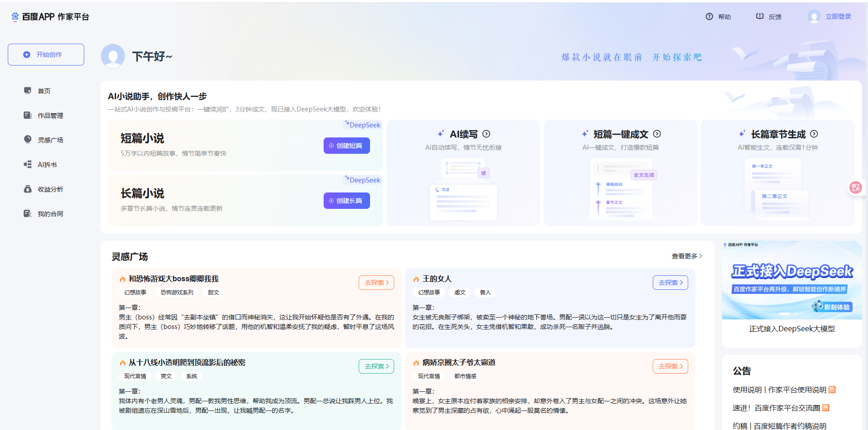Image resolution: width=868 pixels, height=430 pixels.
Task: Click the flame icon beside 和恐怖游戏大boss卿卿我我
Action: [122, 279]
